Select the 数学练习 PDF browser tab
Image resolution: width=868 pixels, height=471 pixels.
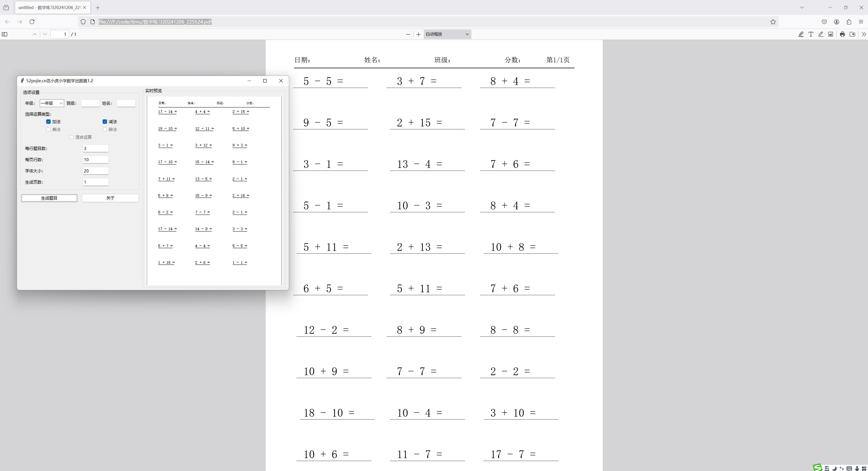[x=50, y=7]
